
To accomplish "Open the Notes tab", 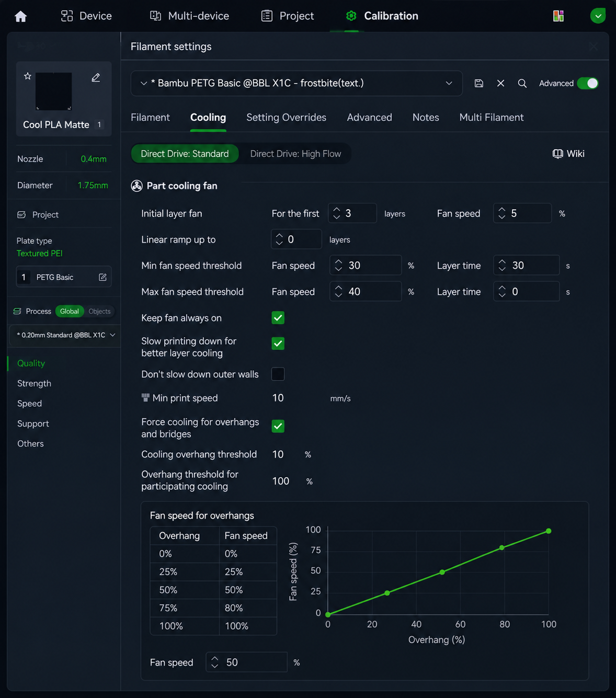I will [426, 118].
